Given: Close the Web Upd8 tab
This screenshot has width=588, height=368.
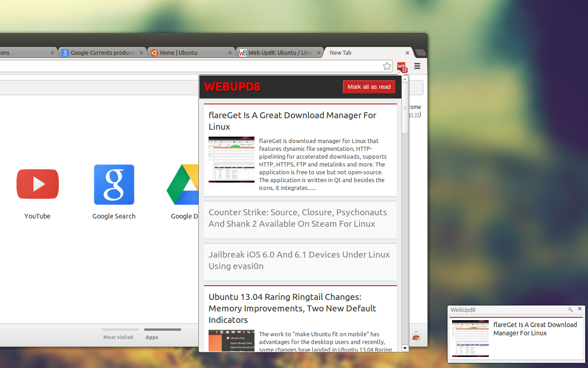Looking at the screenshot, I should (x=318, y=53).
